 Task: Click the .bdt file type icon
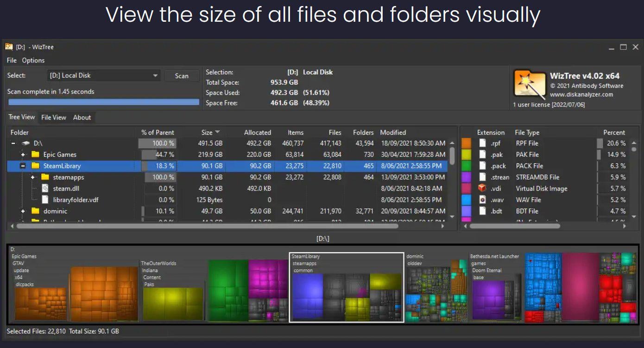483,211
